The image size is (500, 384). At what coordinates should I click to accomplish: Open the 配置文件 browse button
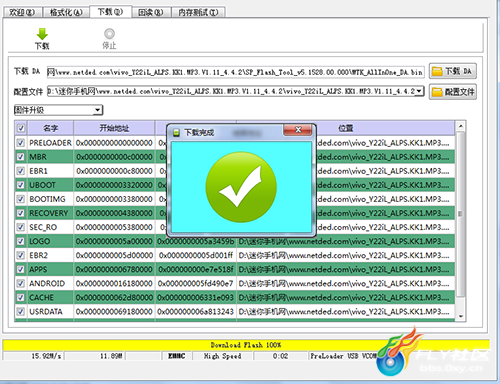(x=453, y=92)
